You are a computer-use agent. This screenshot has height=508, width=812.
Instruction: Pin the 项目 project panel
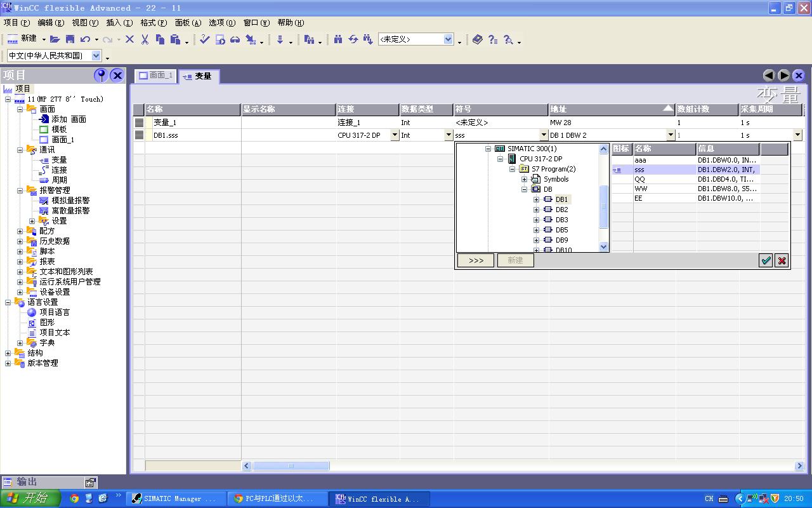(101, 76)
